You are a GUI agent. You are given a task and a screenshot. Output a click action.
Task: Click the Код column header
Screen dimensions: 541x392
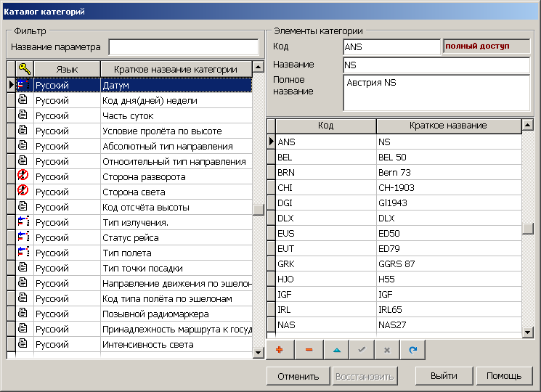[x=325, y=126]
